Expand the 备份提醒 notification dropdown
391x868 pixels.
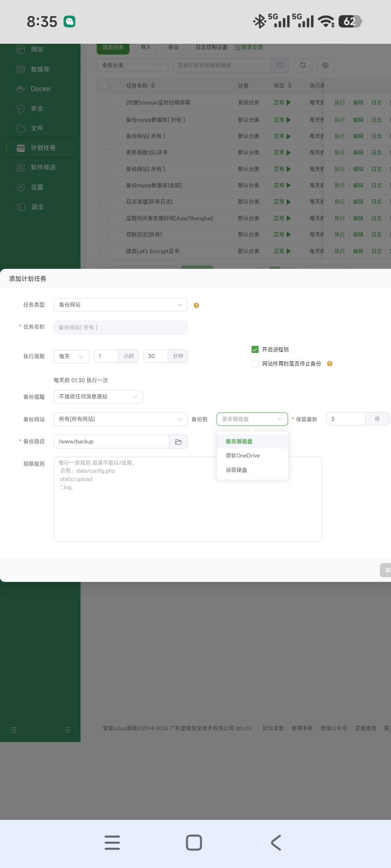pyautogui.click(x=98, y=397)
